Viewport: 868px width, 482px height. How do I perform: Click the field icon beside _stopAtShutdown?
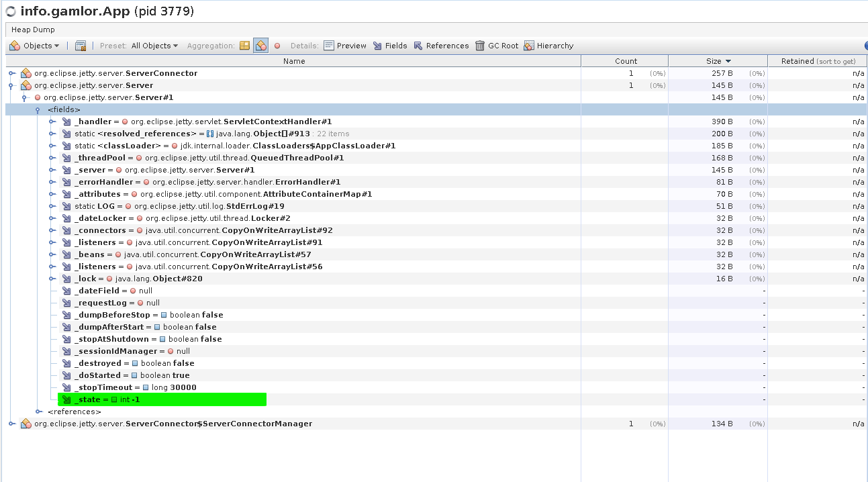pos(66,339)
